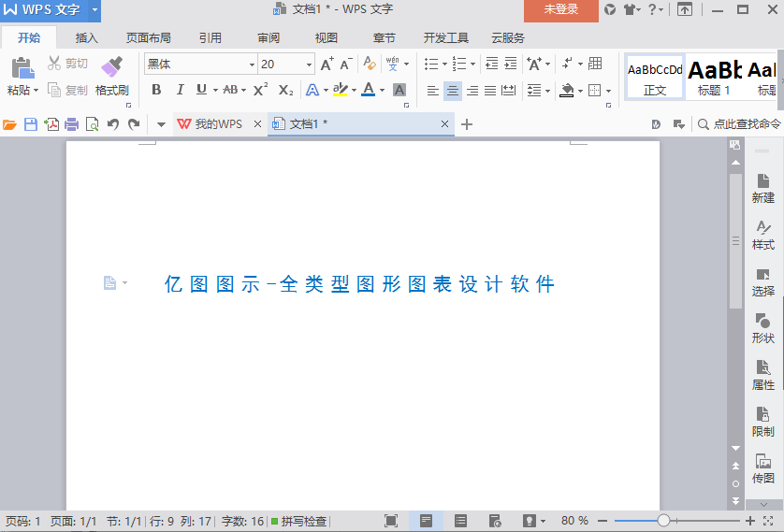Image resolution: width=784 pixels, height=532 pixels.
Task: Open the WPS 文字 application menu arrow
Action: (x=94, y=9)
